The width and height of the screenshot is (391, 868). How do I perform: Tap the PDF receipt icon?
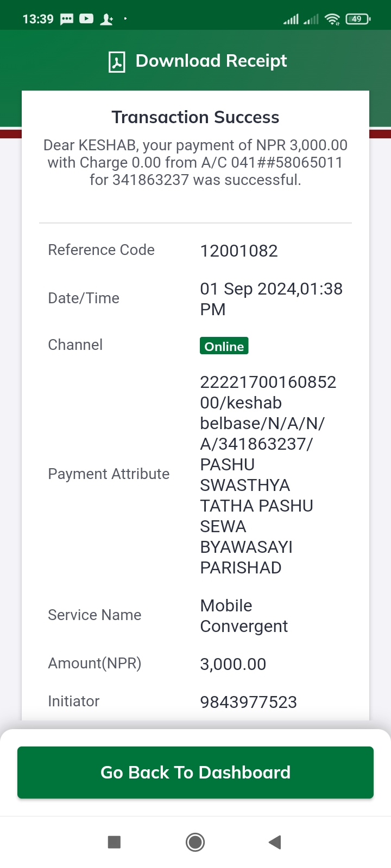click(x=117, y=62)
